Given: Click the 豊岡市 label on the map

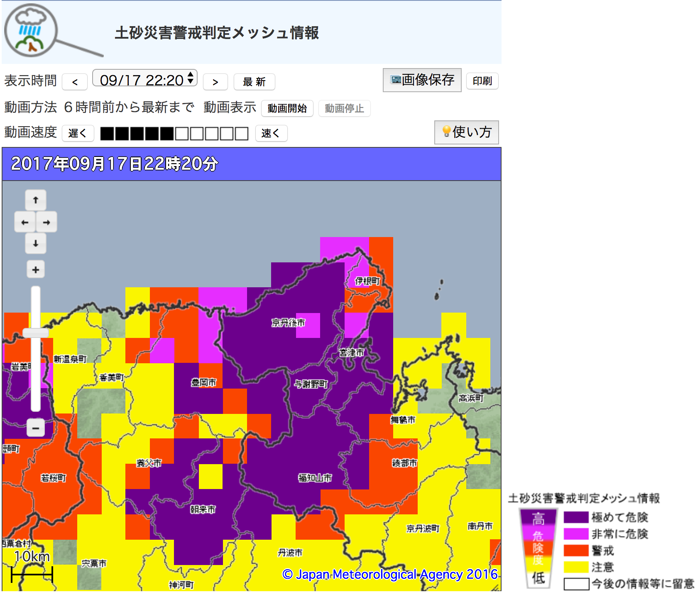Looking at the screenshot, I should tap(204, 382).
